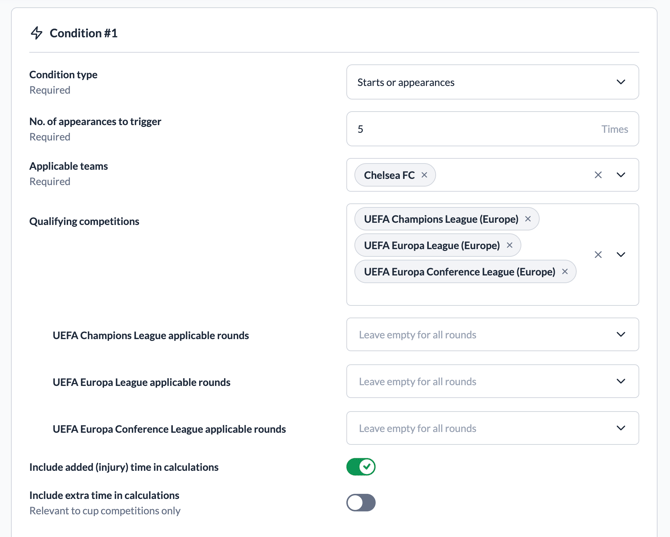Image resolution: width=670 pixels, height=537 pixels.
Task: Clear all qualifying competitions with X icon
Action: pyautogui.click(x=598, y=255)
